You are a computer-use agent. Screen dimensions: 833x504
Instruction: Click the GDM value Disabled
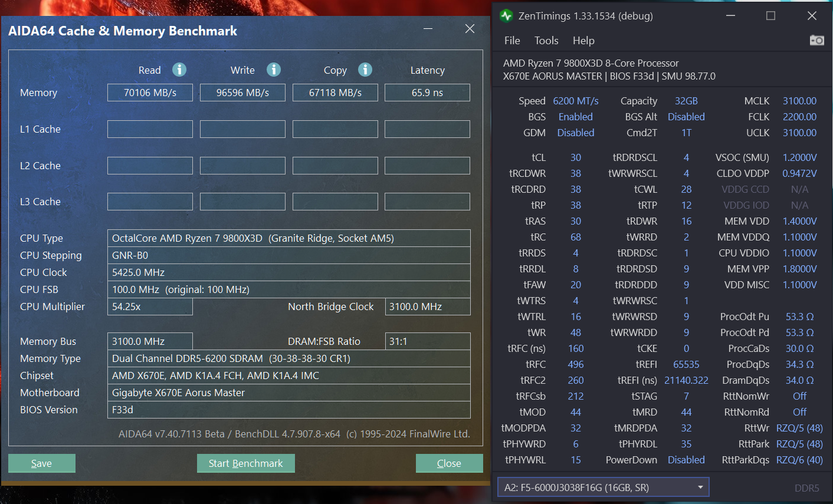pyautogui.click(x=576, y=133)
